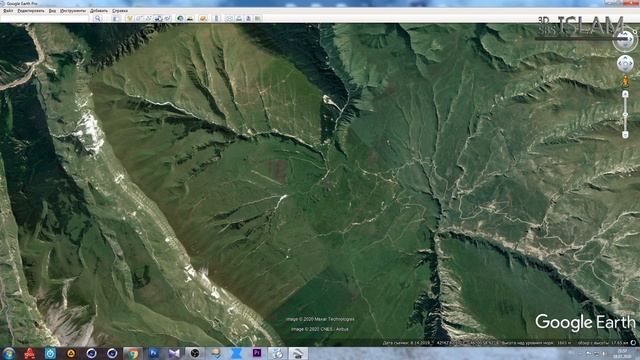
Task: Click the imagery date in status bar
Action: tap(405, 343)
